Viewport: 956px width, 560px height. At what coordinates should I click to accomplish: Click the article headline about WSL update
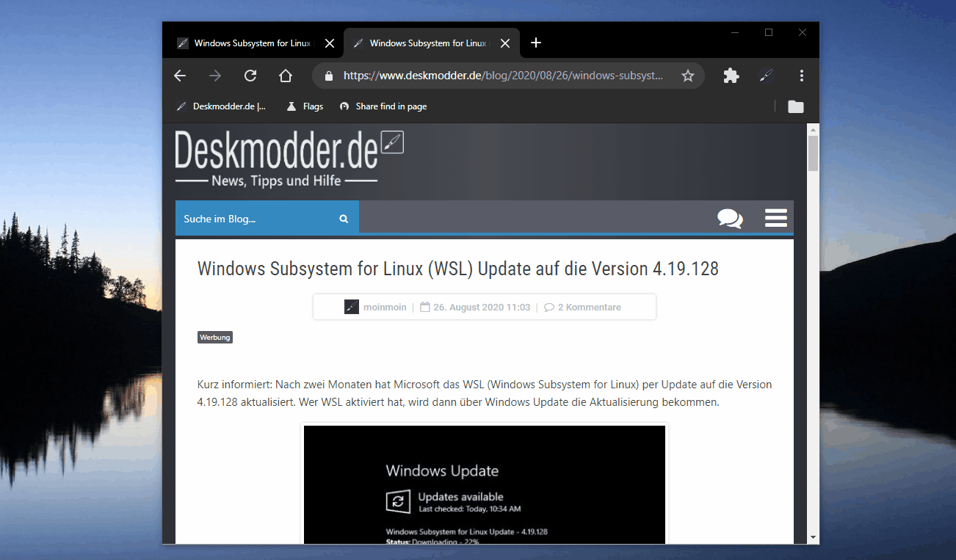click(x=458, y=269)
